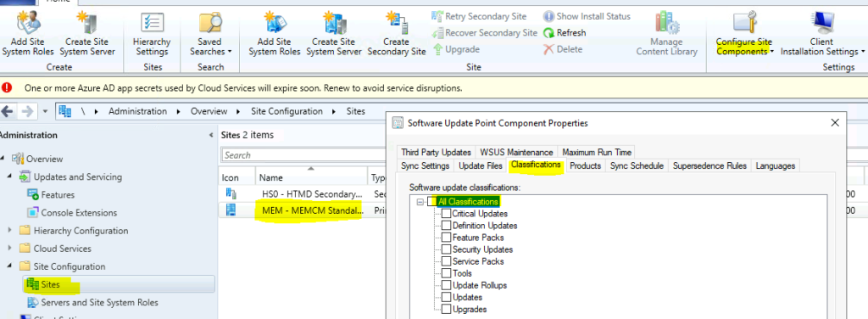Click Recover Secondary Site
The image size is (868, 319).
tap(484, 33)
